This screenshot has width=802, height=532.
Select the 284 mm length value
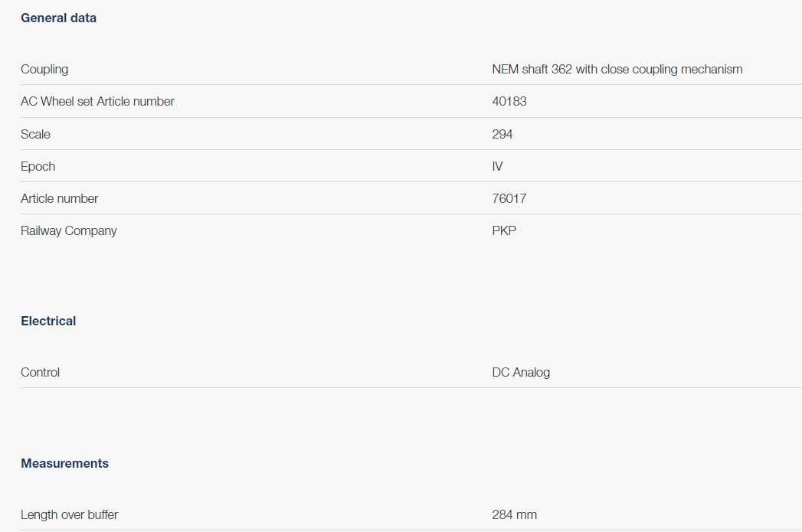(514, 514)
